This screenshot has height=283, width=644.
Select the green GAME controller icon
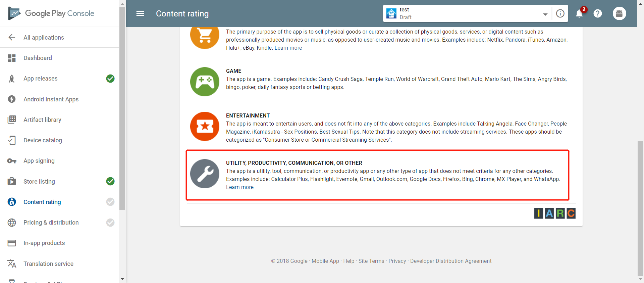pos(205,82)
